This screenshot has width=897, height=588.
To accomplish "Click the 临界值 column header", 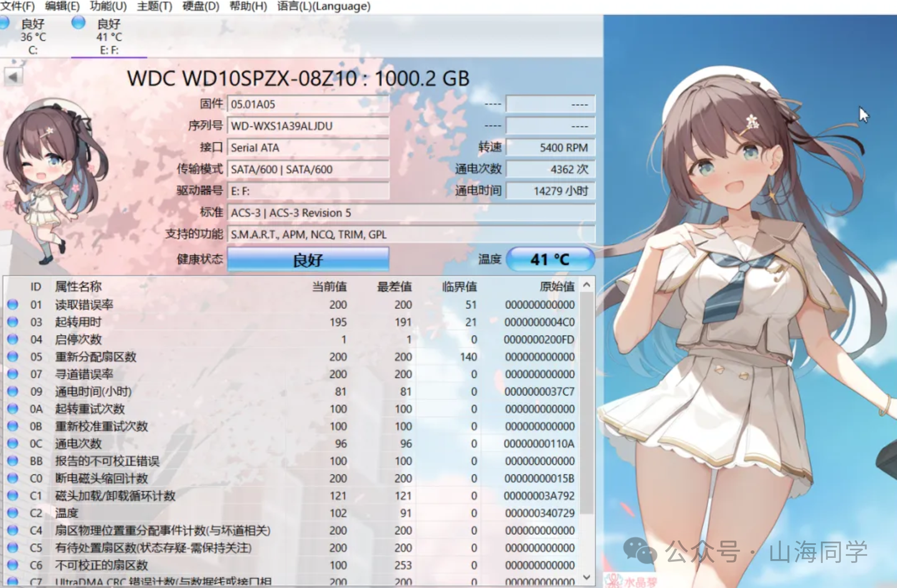I will pyautogui.click(x=459, y=287).
